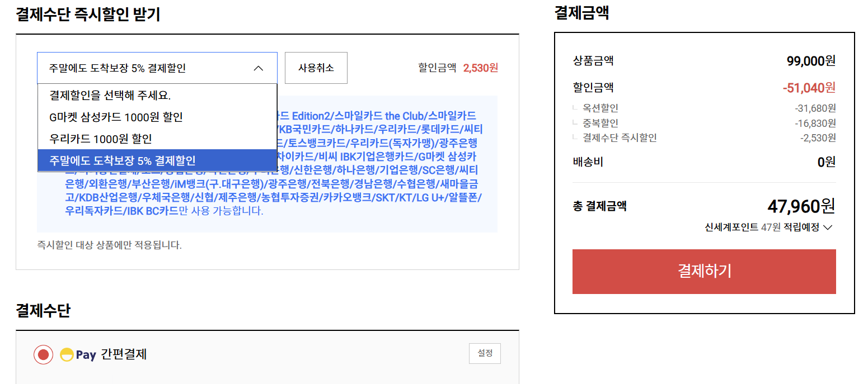Click the 47,960원 total payment amount
The image size is (868, 384).
coord(800,206)
